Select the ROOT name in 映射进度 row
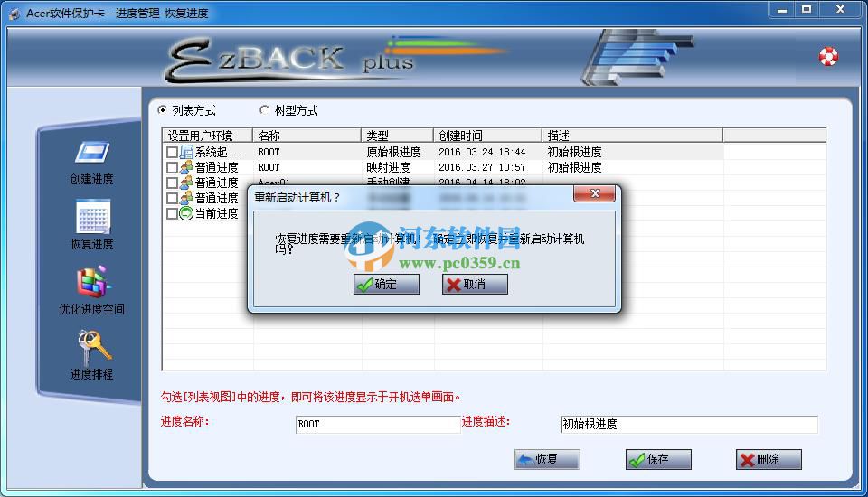The width and height of the screenshot is (868, 497). pos(269,167)
